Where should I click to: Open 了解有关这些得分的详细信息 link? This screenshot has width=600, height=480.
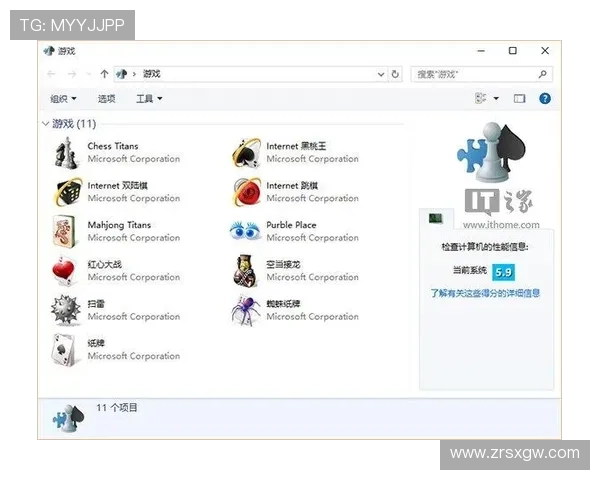point(485,293)
